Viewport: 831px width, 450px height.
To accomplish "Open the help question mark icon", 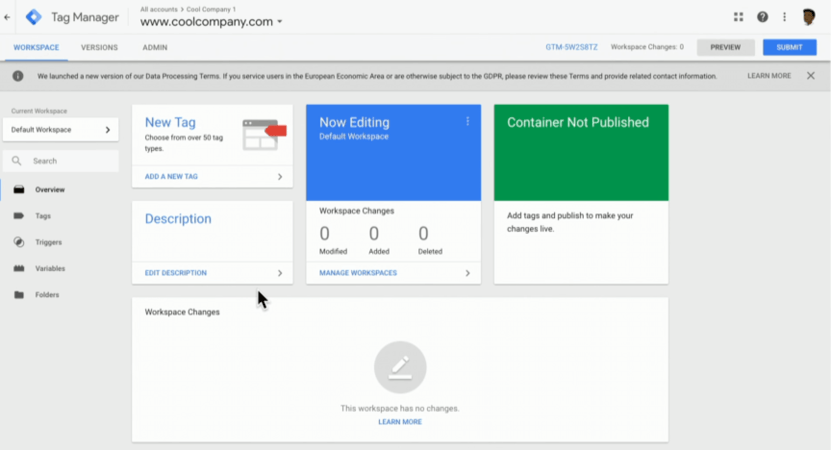I will (x=762, y=17).
